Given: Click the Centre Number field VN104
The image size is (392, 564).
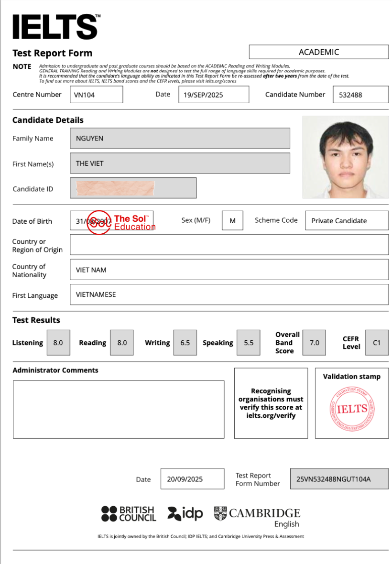Looking at the screenshot, I should (x=97, y=95).
